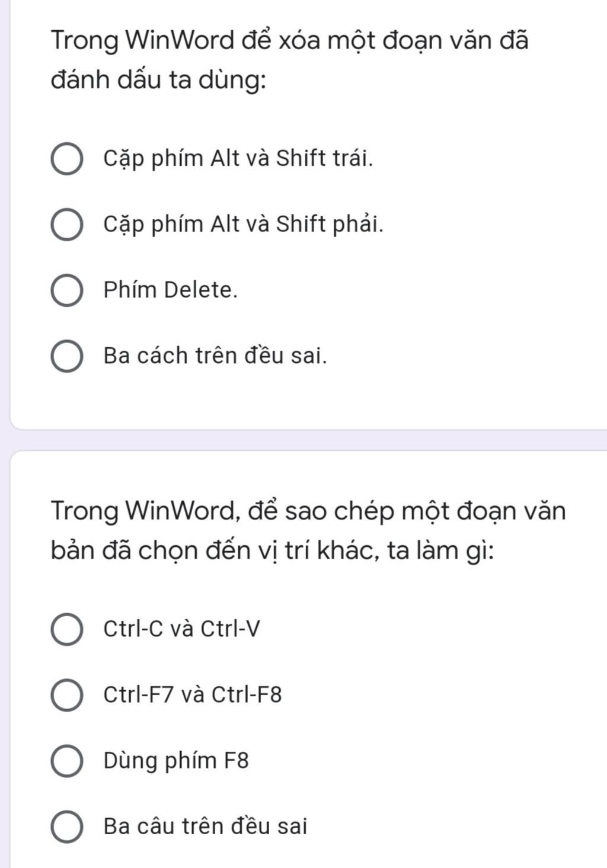
Task: Pick radio circle beside 'Ctrl-F7 và Ctrl-F8'
Action: [x=66, y=694]
